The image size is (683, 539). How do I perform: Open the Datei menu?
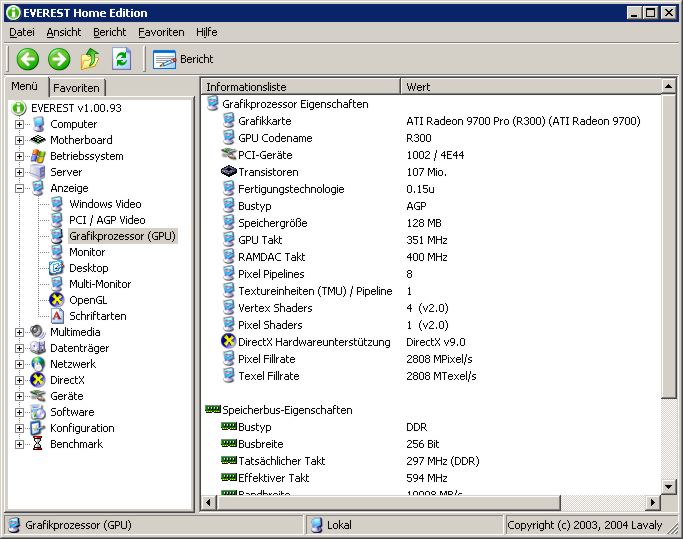(x=22, y=32)
